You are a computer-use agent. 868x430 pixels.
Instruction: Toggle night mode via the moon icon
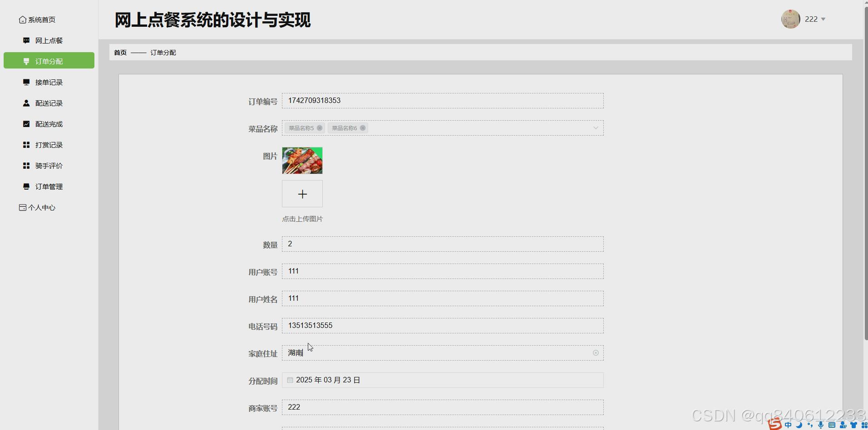(799, 425)
